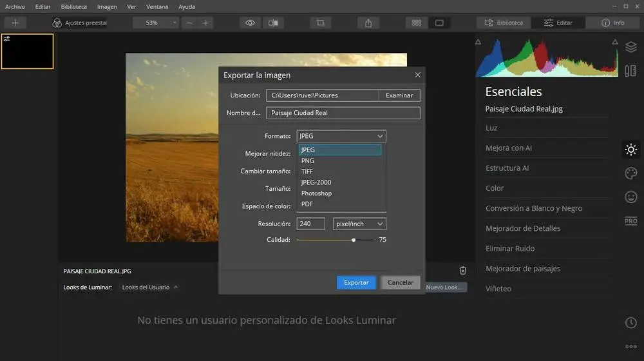Switch to single image view mode
644x361 pixels.
coord(439,23)
